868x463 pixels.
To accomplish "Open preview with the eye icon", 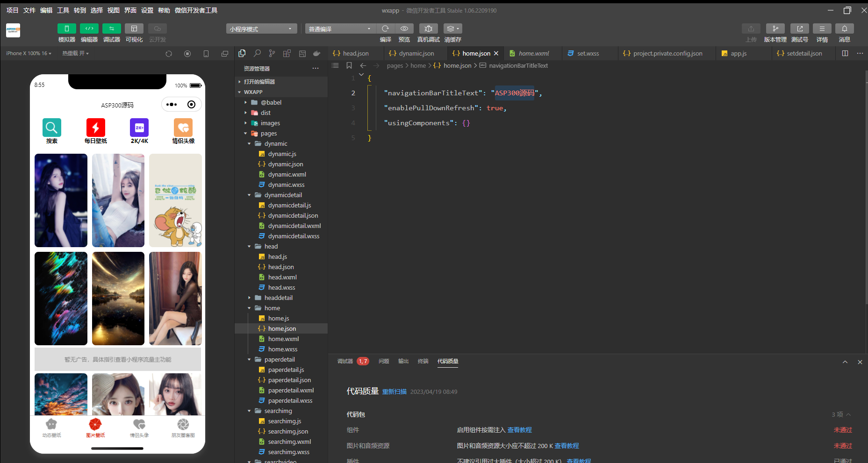I will [404, 29].
